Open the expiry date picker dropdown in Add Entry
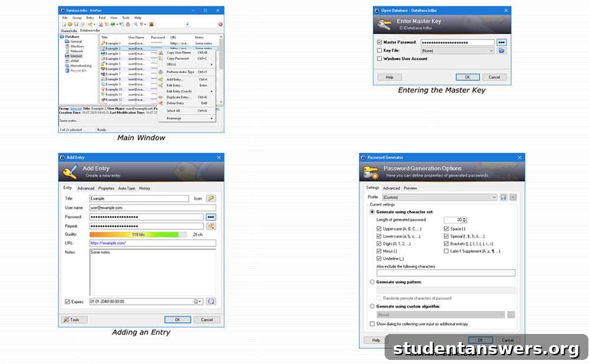The height and width of the screenshot is (364, 589). click(x=197, y=302)
